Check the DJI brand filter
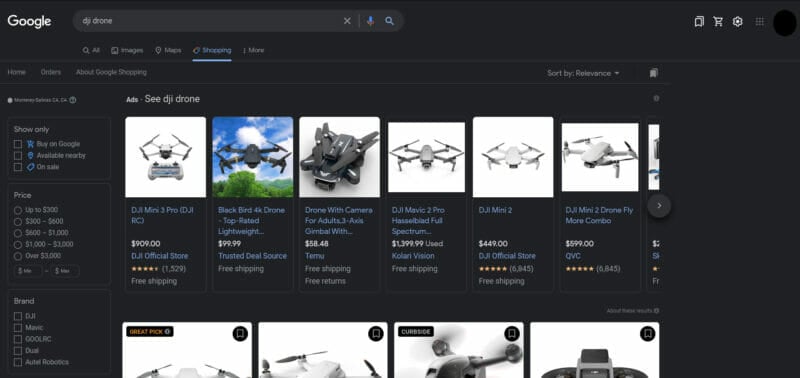Image resolution: width=800 pixels, height=378 pixels. coord(18,316)
